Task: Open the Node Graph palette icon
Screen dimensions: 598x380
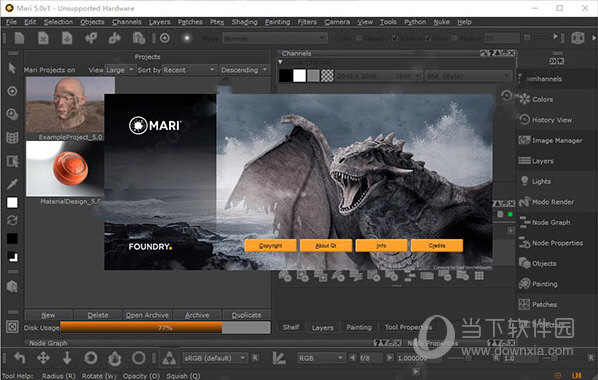Action: 525,222
